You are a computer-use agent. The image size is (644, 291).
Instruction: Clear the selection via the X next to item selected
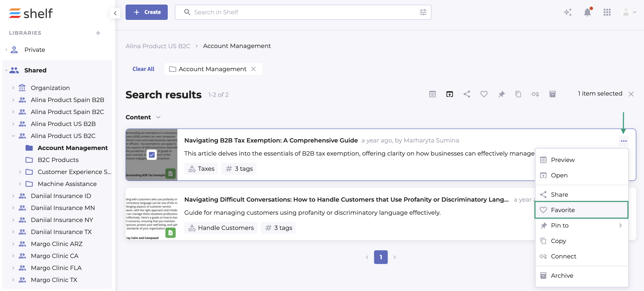(x=631, y=94)
